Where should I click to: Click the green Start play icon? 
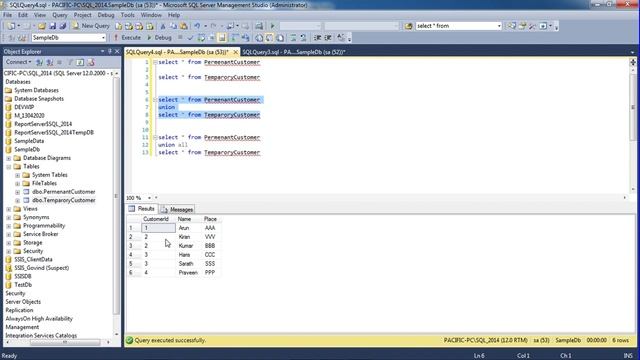(x=273, y=26)
